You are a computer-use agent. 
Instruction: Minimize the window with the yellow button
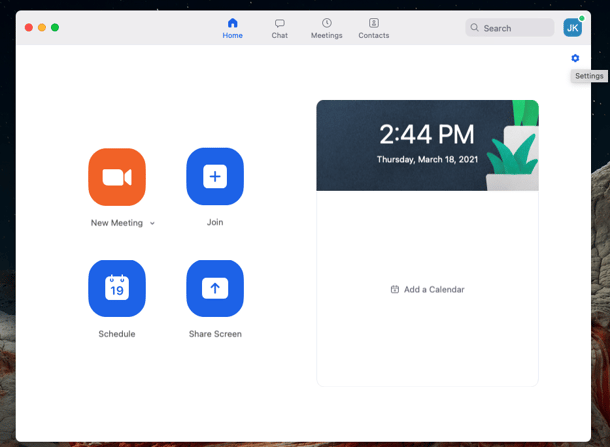42,28
